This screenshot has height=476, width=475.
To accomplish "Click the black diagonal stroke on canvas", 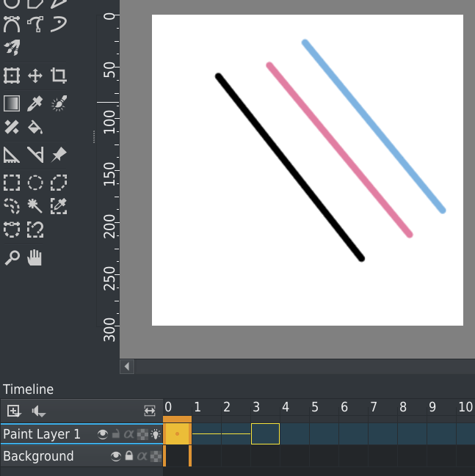I will 290,167.
